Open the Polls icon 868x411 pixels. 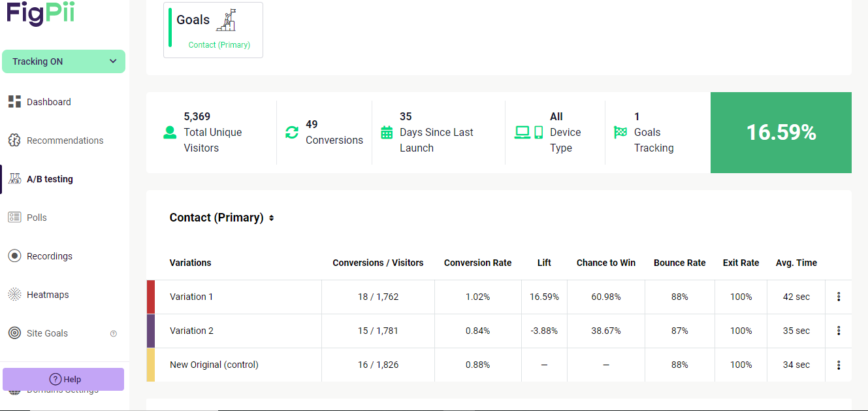click(14, 218)
